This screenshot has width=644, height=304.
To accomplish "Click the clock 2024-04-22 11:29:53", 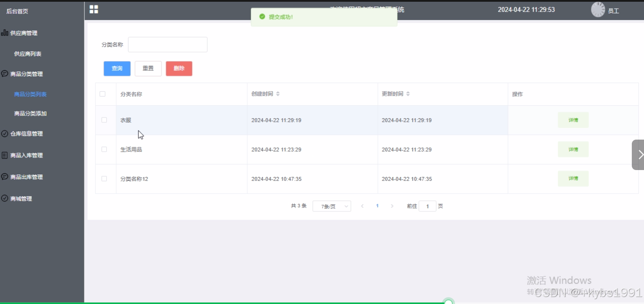I will click(x=526, y=10).
